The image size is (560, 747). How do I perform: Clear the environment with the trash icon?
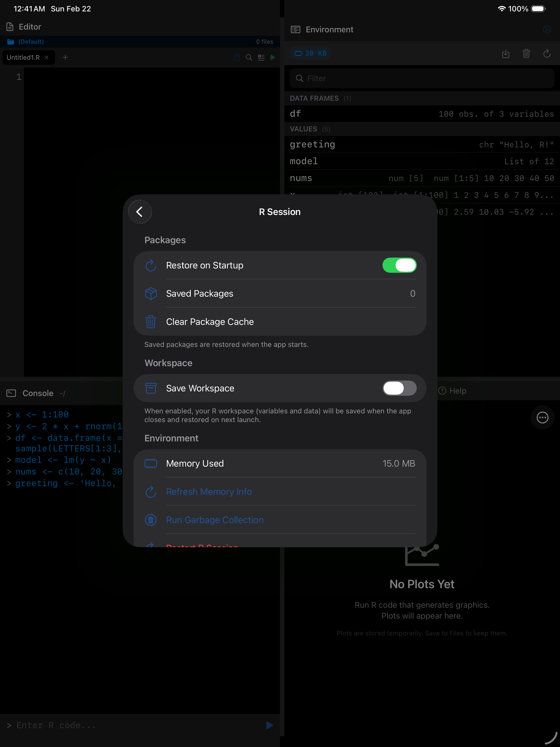click(x=526, y=54)
